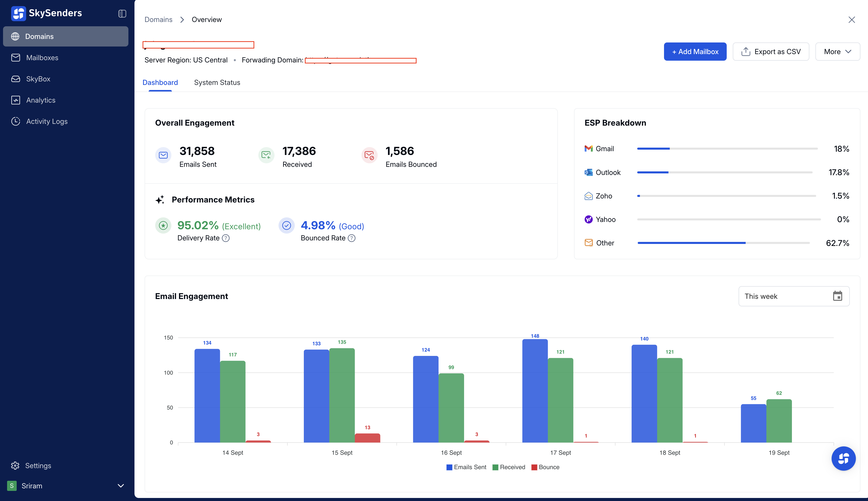Expand Sriram account menu chevron
The image size is (868, 501).
click(x=121, y=486)
